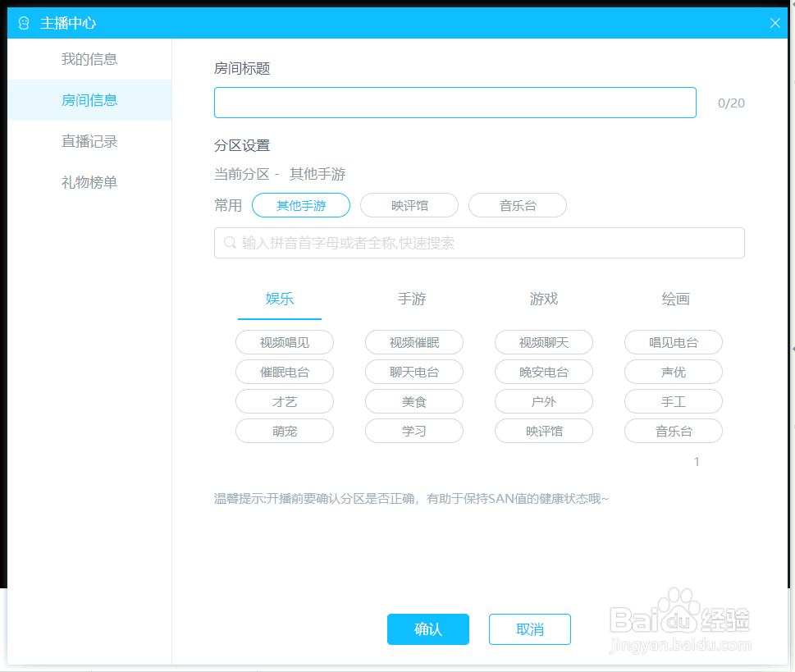Open the 礼物榜单 page
795x672 pixels.
[x=89, y=181]
